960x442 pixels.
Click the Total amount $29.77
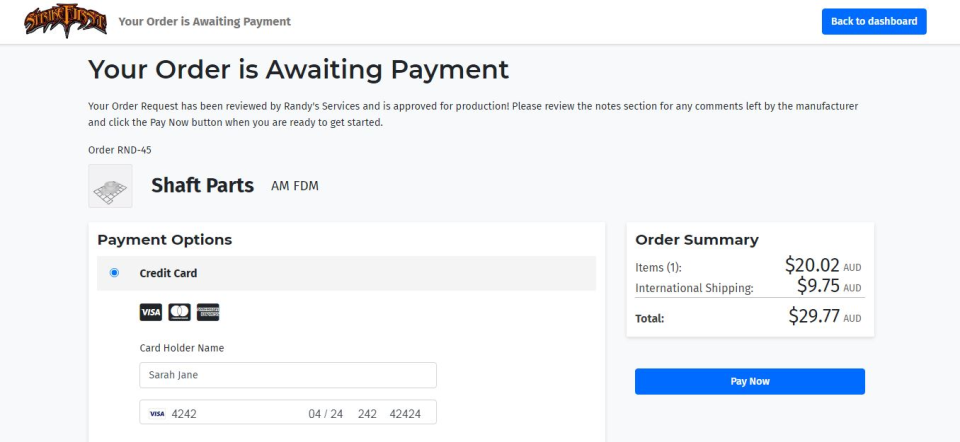point(816,317)
